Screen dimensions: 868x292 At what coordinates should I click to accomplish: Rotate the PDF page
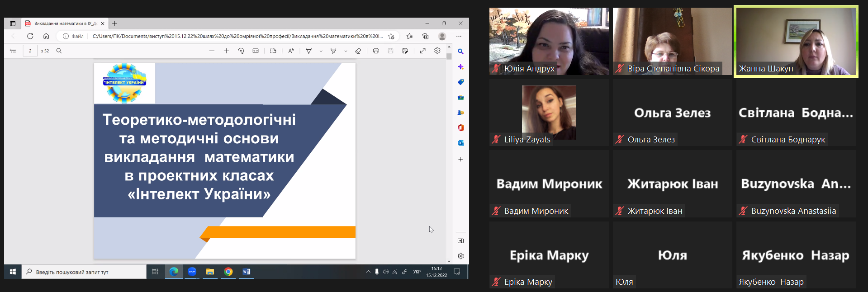(x=241, y=51)
